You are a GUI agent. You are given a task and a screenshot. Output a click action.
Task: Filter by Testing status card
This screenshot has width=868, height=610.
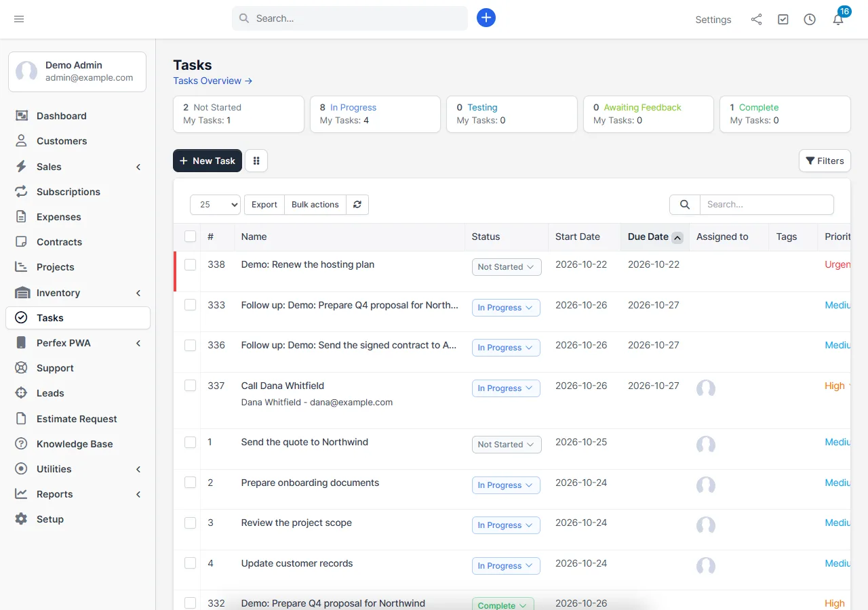(512, 114)
